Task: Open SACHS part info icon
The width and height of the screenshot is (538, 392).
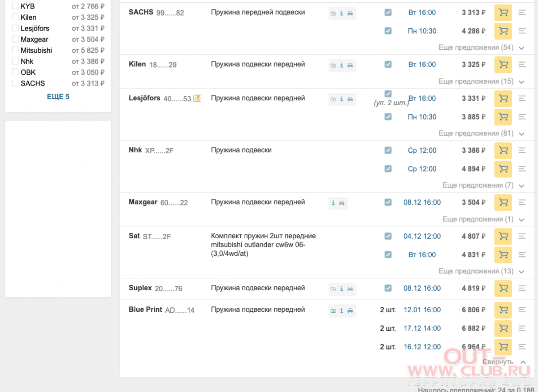Action: coord(342,13)
